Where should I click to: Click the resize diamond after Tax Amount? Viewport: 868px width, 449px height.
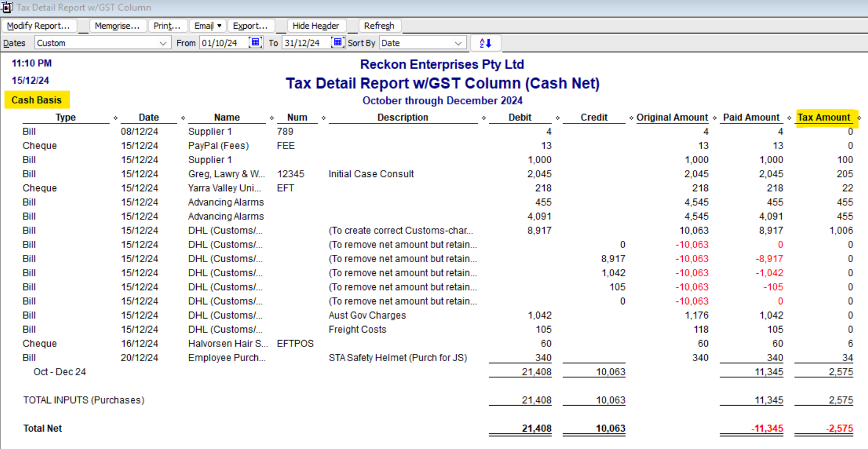tap(859, 118)
